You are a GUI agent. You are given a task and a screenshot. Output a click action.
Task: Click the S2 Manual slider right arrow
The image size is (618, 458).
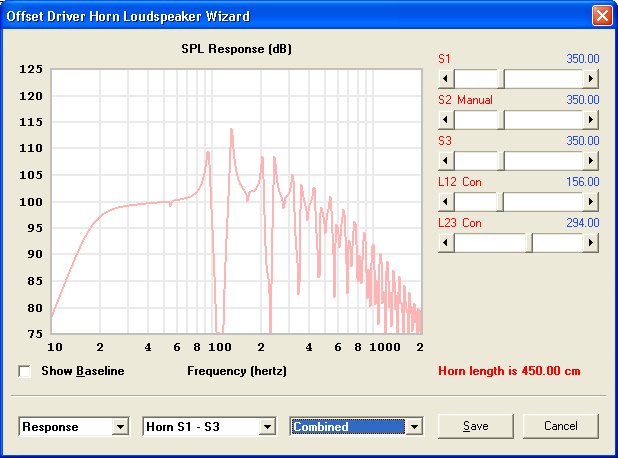click(x=590, y=119)
